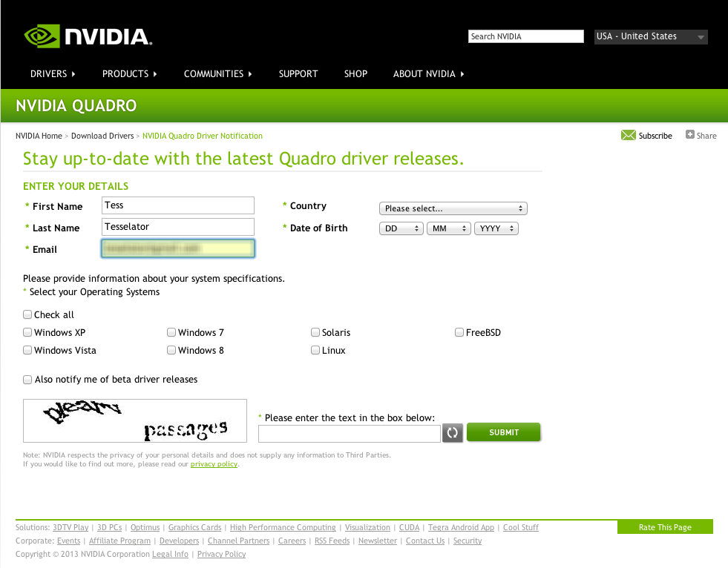Image resolution: width=728 pixels, height=568 pixels.
Task: Open the 3DTV Play footer link
Action: (70, 527)
